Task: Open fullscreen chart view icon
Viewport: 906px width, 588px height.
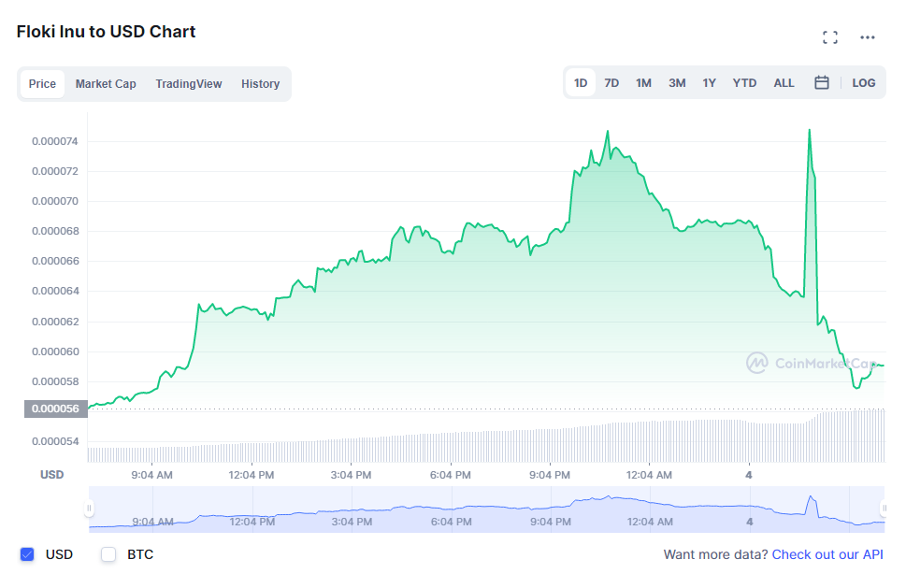Action: pos(829,37)
